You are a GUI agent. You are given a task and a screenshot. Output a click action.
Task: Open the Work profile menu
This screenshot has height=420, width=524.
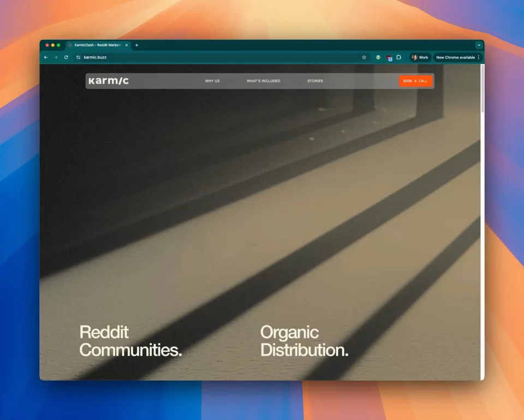(x=420, y=57)
